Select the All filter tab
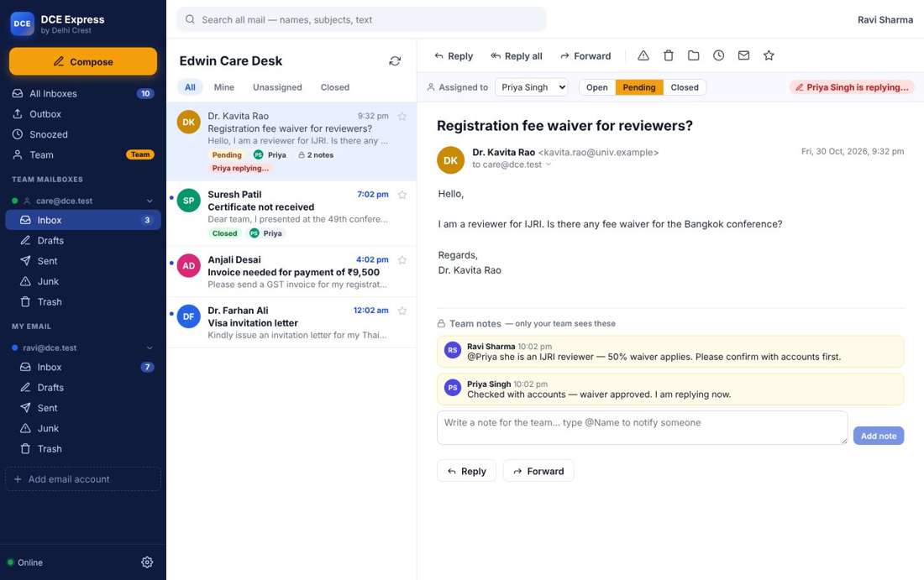This screenshot has height=580, width=924. [190, 87]
